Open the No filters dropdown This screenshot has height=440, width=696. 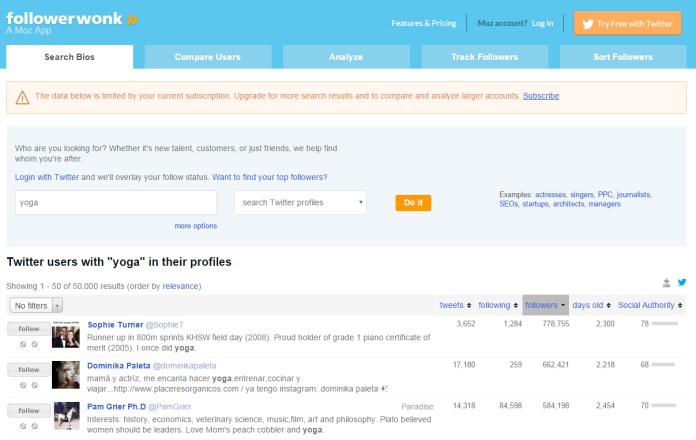pyautogui.click(x=36, y=305)
